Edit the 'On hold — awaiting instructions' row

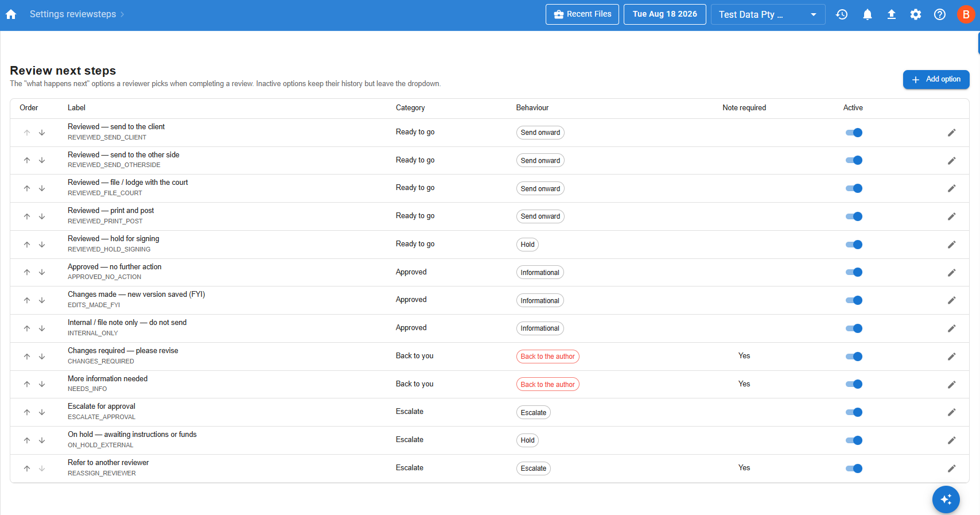click(x=951, y=440)
